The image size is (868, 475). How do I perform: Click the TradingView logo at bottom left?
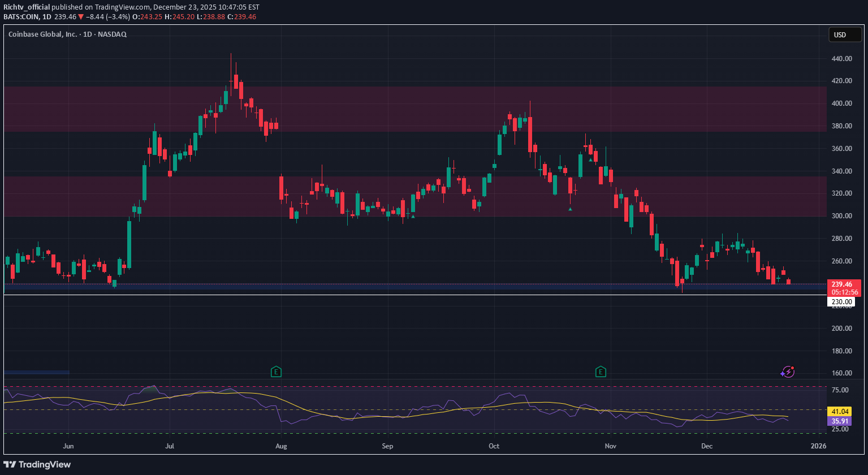pos(37,464)
